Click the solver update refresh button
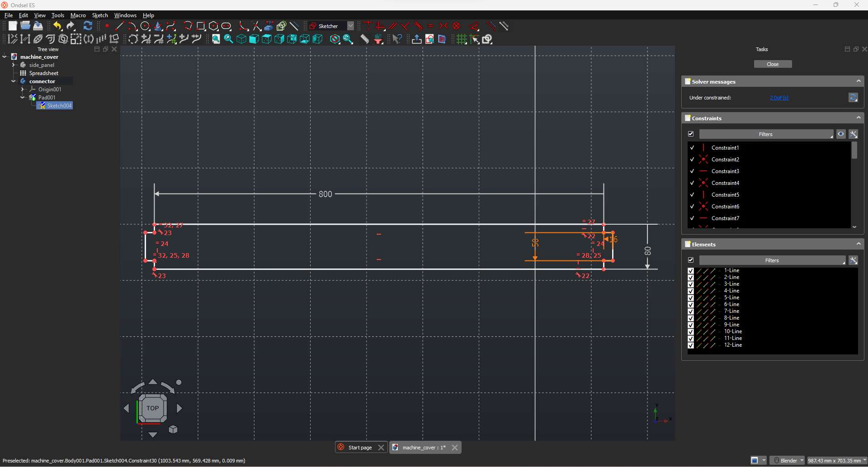 pos(853,98)
